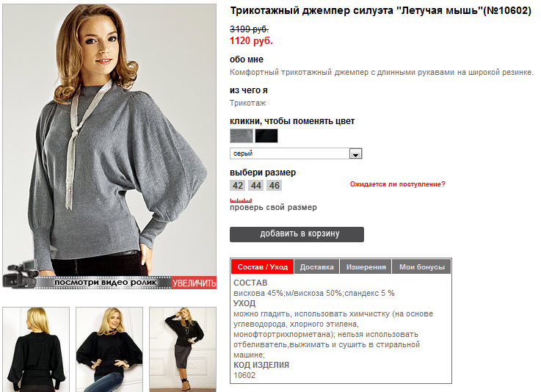Open thumbnail showing back view of jumper

tap(36, 349)
